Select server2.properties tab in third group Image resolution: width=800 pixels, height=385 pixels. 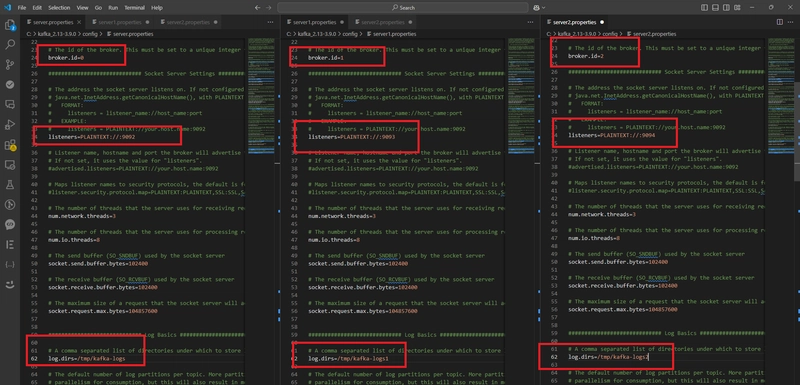pos(575,22)
